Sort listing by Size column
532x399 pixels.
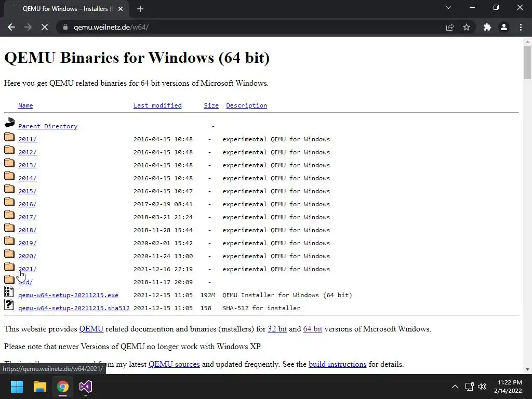point(211,105)
